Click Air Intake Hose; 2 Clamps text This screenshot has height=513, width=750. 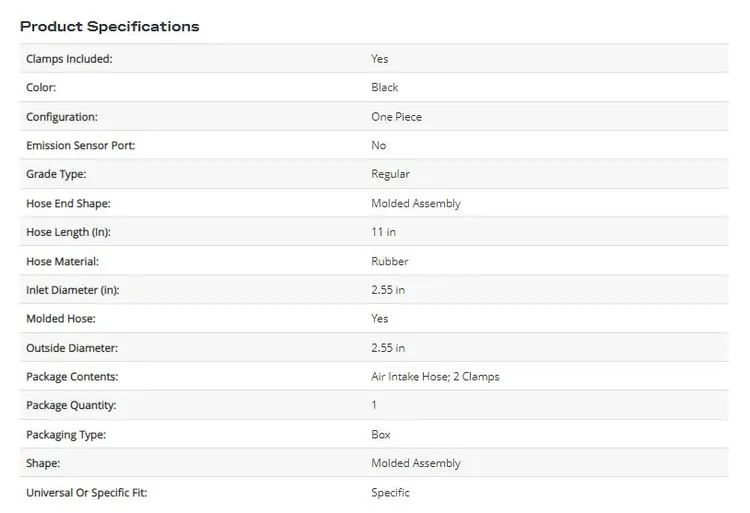pyautogui.click(x=435, y=376)
